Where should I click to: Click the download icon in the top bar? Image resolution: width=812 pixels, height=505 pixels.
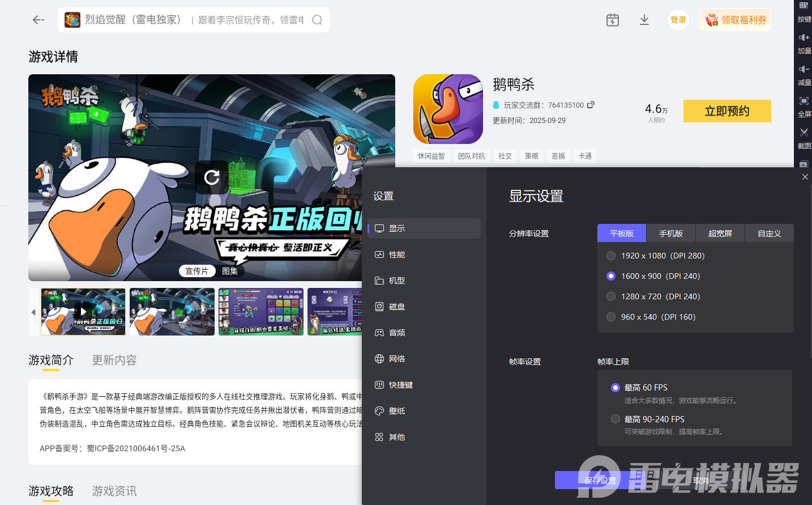pyautogui.click(x=644, y=19)
